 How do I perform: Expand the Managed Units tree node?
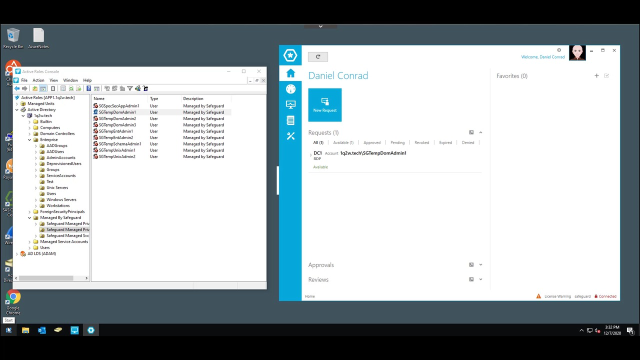pyautogui.click(x=17, y=104)
